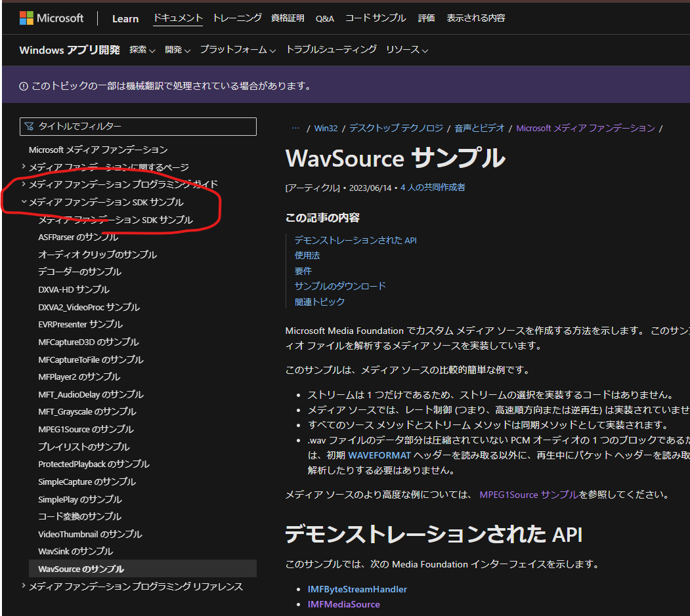Open コード変換のサンプル
Image resolution: width=690 pixels, height=616 pixels.
tap(79, 517)
